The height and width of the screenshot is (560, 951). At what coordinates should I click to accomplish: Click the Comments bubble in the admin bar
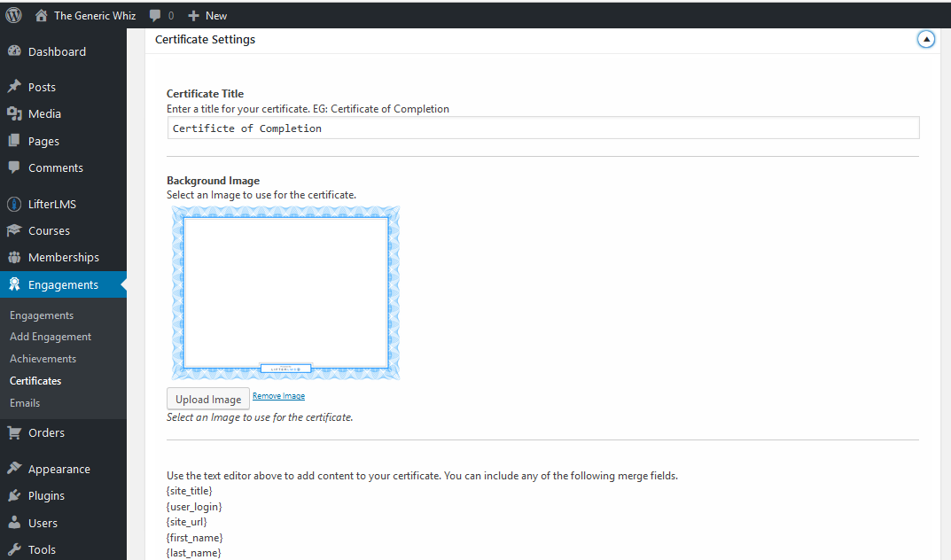[x=155, y=15]
